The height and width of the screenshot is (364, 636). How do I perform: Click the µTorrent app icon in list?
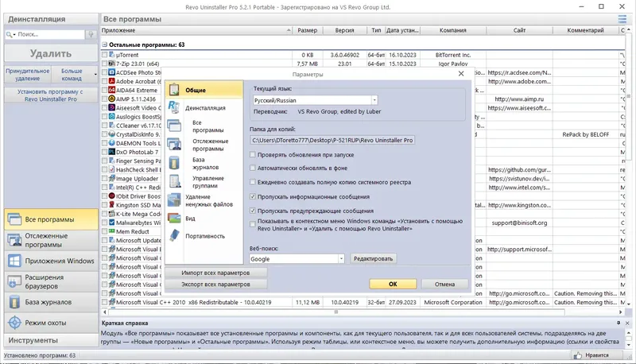point(112,55)
